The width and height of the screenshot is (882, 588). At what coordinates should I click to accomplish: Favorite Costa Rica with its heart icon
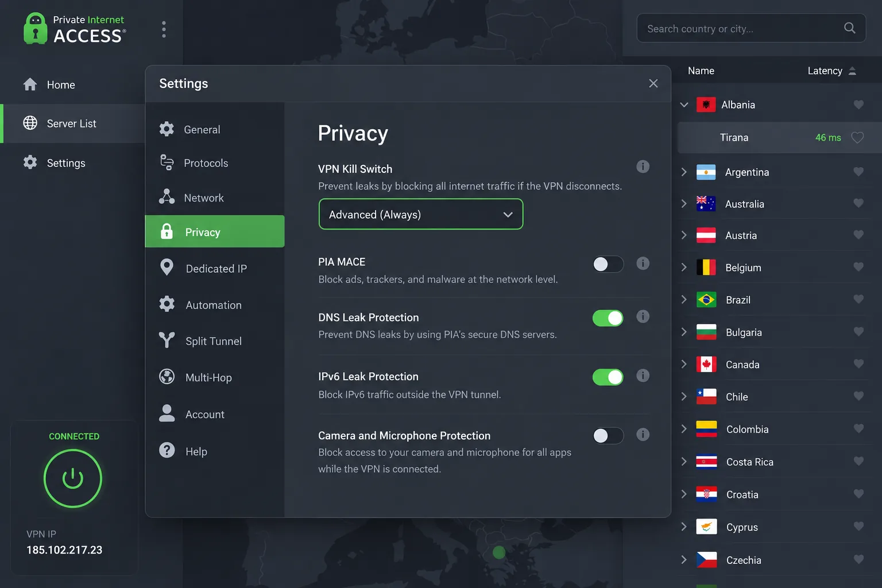click(858, 462)
